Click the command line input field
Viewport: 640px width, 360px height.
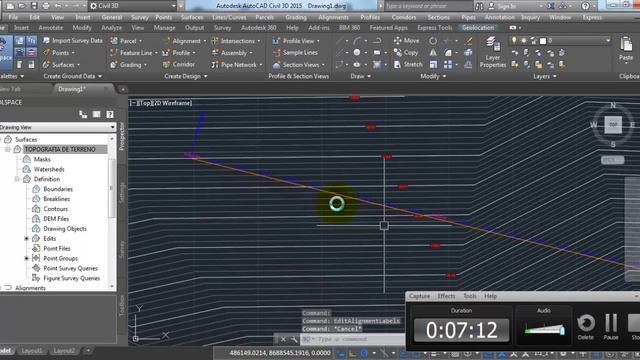[x=353, y=339]
